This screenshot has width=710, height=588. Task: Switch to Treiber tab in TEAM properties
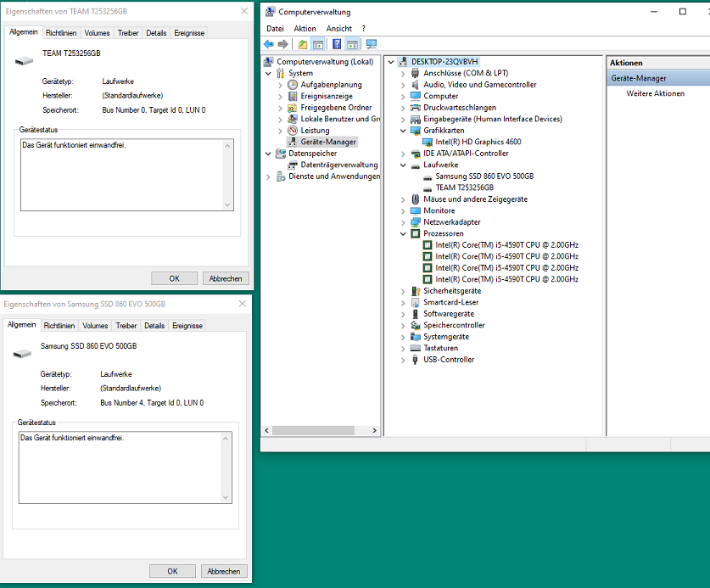click(x=128, y=33)
